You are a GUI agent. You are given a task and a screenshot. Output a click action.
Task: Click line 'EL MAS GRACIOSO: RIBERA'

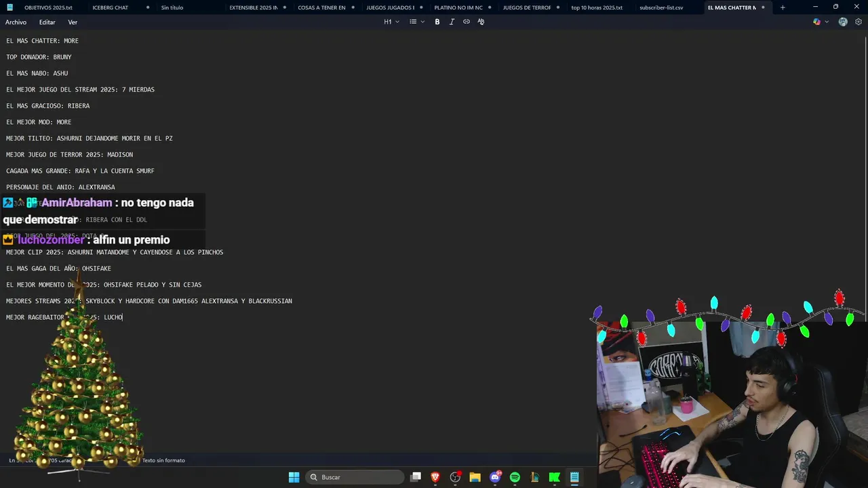pyautogui.click(x=47, y=106)
